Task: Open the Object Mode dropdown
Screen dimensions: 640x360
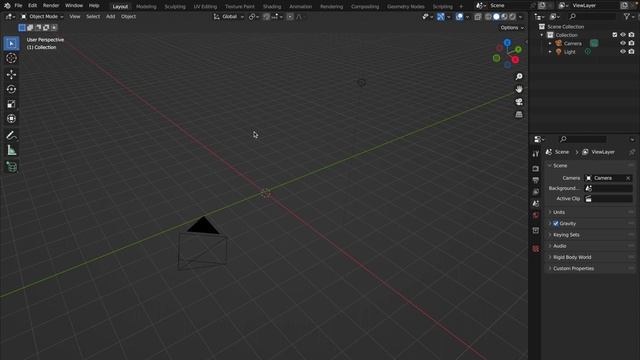Action: [42, 17]
